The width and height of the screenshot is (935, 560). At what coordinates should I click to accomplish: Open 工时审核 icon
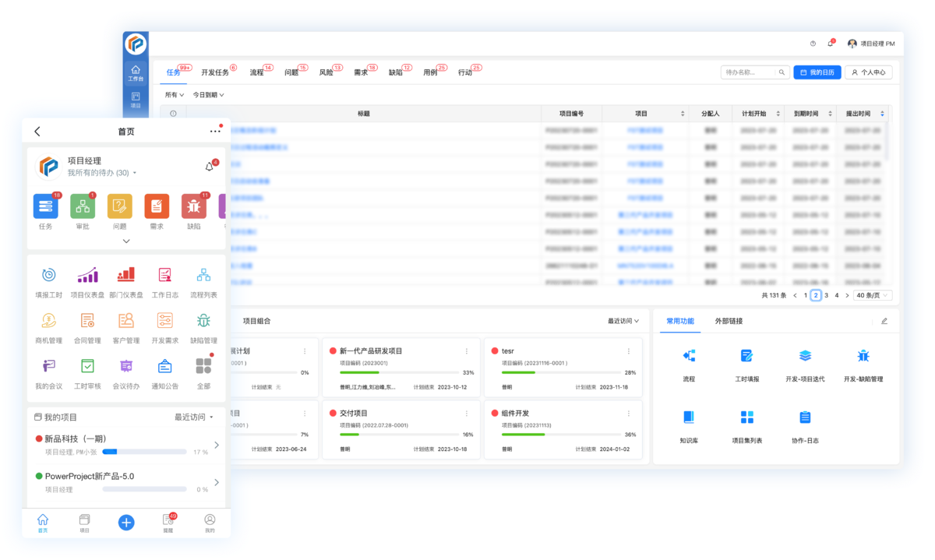87,365
